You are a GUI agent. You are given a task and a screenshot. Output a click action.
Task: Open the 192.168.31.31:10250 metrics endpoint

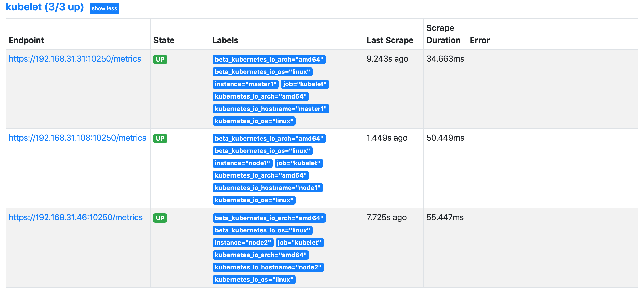75,59
